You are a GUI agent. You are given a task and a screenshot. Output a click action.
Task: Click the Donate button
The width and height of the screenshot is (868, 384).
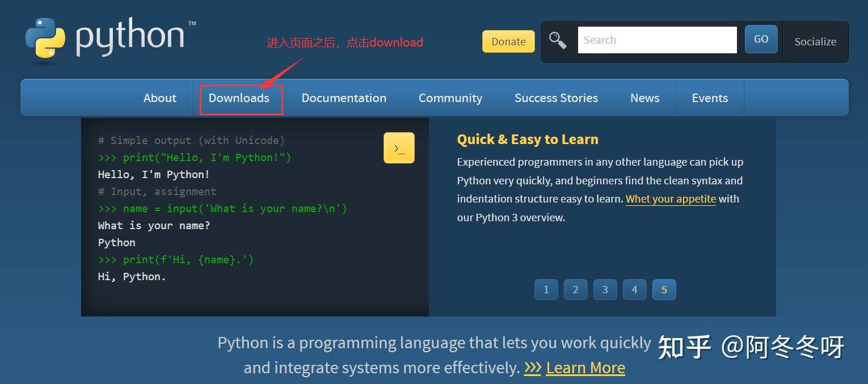pos(508,41)
